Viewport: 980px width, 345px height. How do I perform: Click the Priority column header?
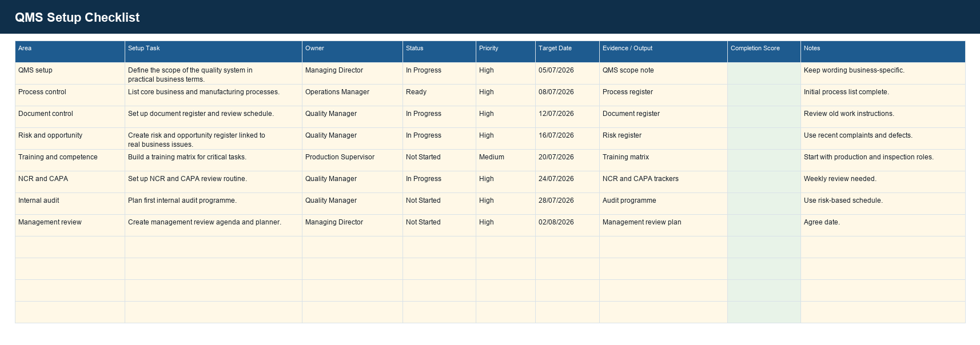tap(505, 51)
